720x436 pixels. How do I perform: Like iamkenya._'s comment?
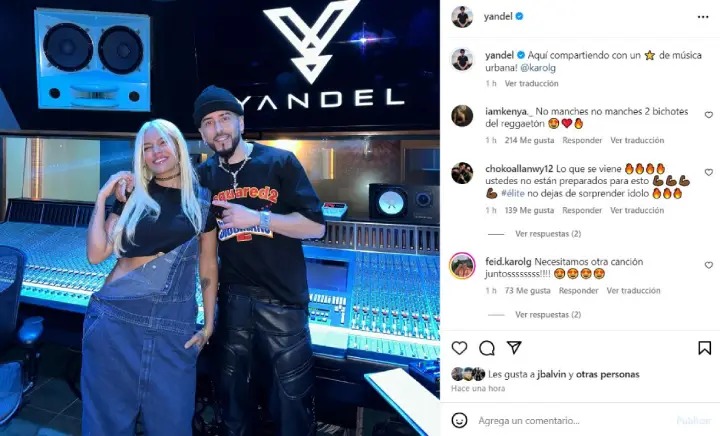[x=709, y=115]
